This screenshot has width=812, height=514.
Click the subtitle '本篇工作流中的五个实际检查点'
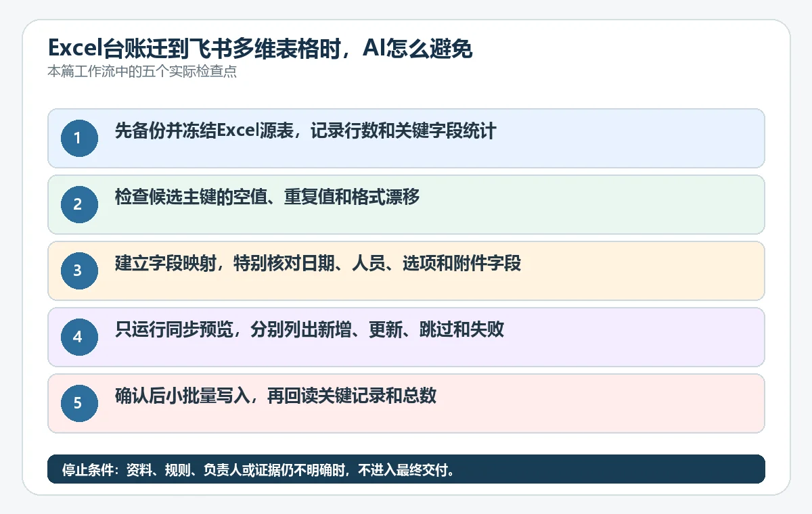[142, 72]
